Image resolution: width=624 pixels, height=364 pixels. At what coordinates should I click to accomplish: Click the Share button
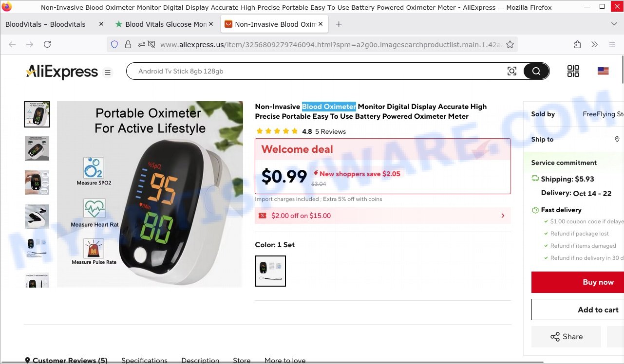[566, 337]
